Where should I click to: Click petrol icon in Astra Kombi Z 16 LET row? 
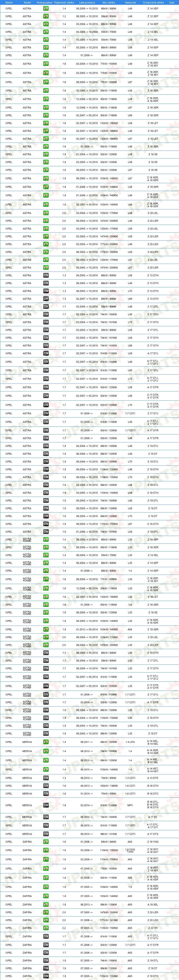(46, 597)
